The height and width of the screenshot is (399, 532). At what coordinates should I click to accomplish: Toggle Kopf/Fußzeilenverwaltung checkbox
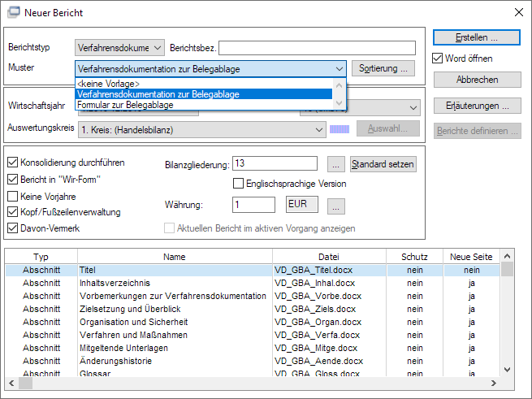pos(12,212)
